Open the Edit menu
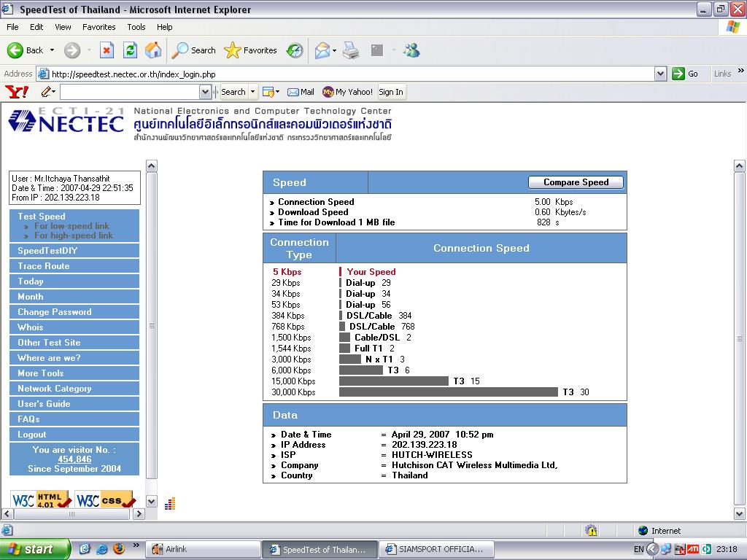 coord(36,27)
